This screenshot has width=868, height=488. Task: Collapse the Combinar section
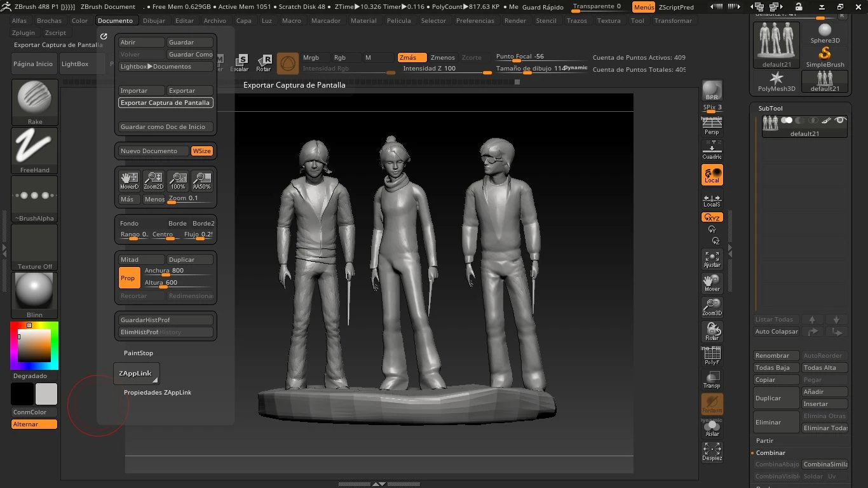771,452
